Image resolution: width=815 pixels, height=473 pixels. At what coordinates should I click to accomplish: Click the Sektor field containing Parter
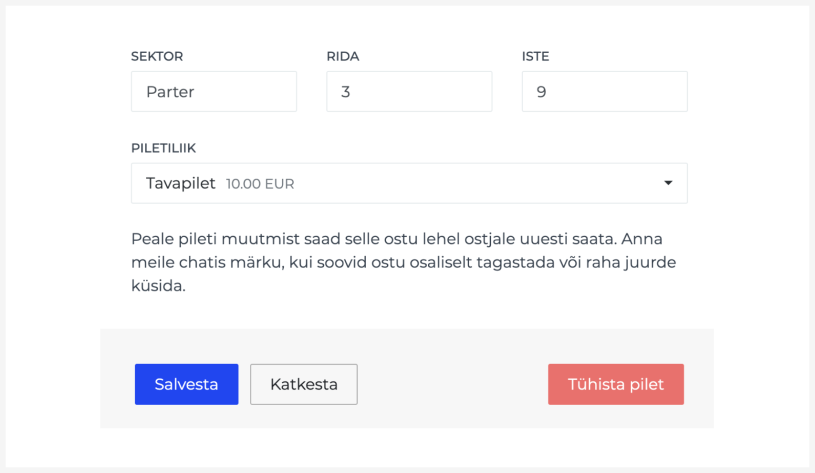coord(214,91)
